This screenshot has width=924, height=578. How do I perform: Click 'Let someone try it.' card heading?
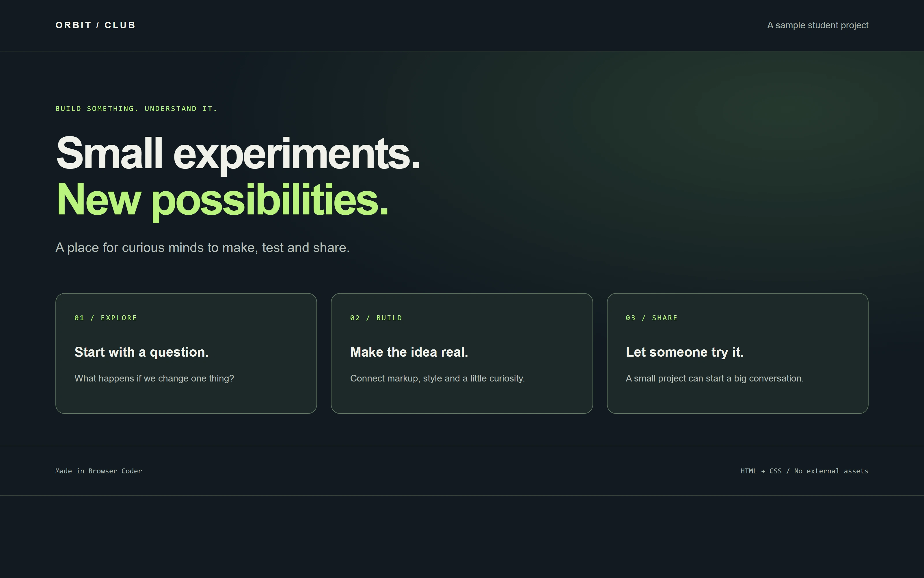(x=685, y=352)
